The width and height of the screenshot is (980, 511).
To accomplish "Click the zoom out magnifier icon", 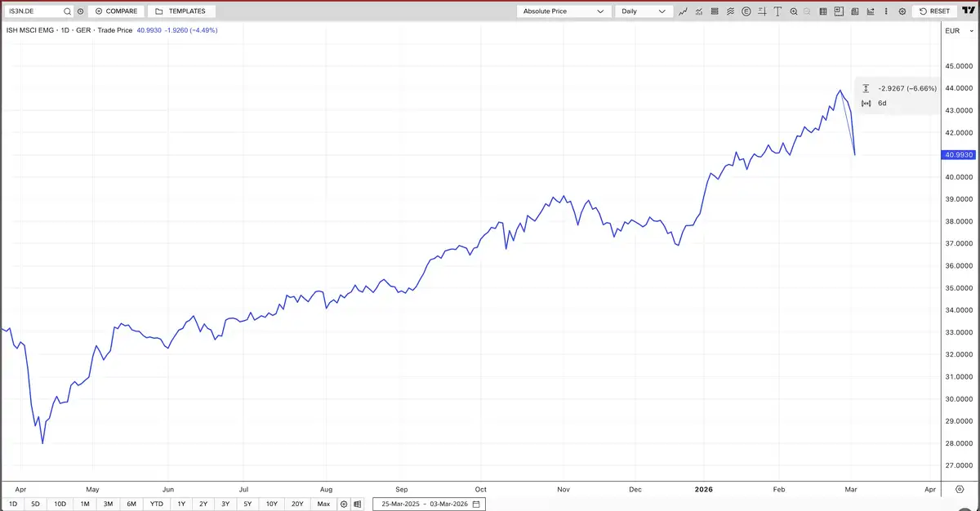I will point(807,11).
